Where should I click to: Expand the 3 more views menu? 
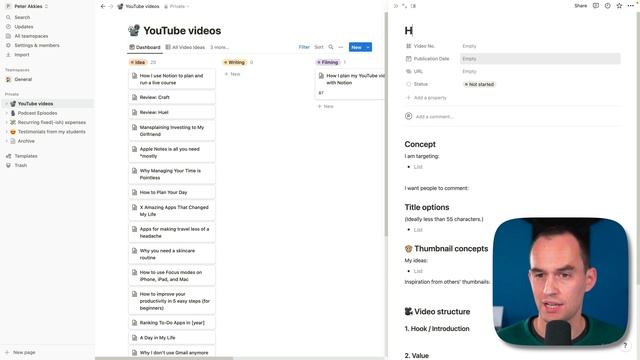tap(219, 47)
